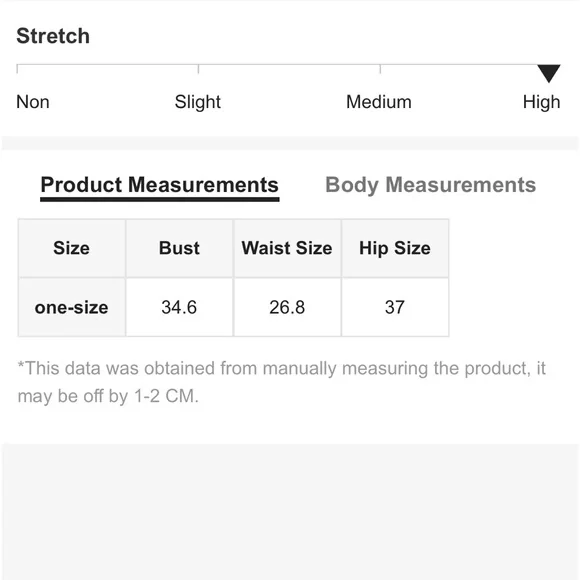Click the Stretch heading
Screen dimensions: 580x580
(x=53, y=36)
